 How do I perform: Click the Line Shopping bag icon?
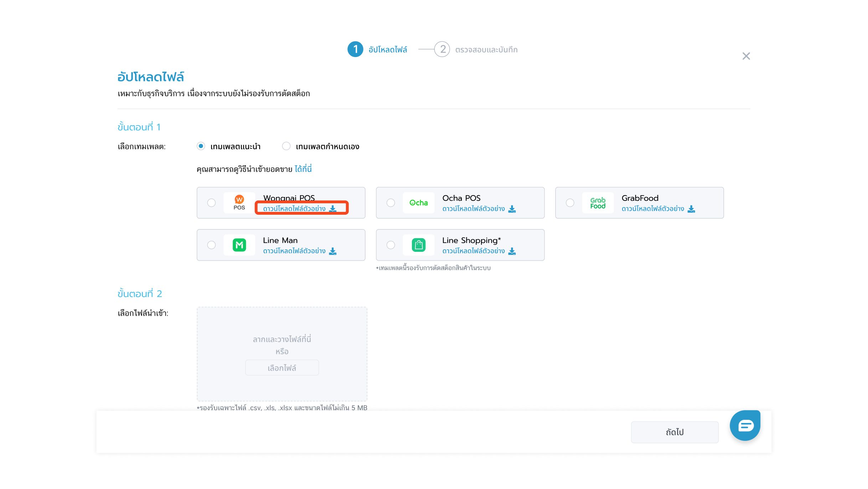pyautogui.click(x=418, y=245)
